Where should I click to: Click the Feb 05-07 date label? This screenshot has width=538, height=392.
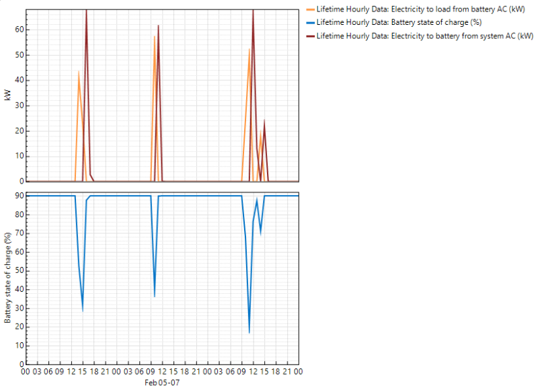162,382
